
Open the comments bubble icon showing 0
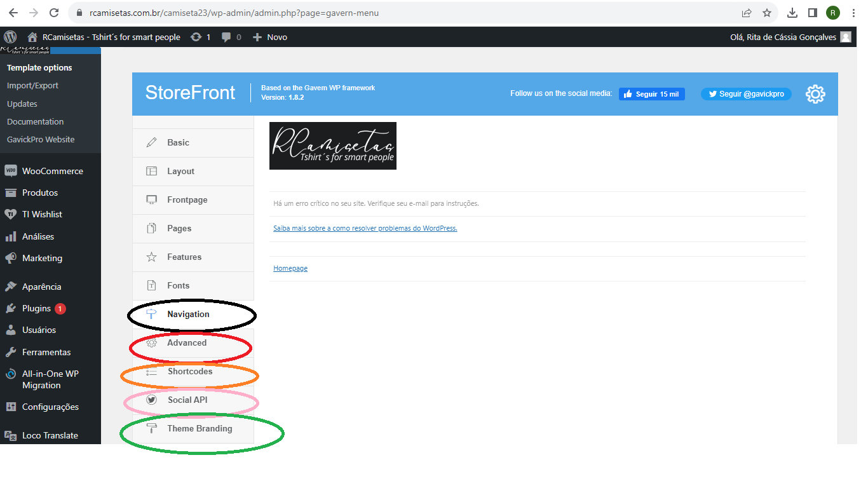(226, 37)
